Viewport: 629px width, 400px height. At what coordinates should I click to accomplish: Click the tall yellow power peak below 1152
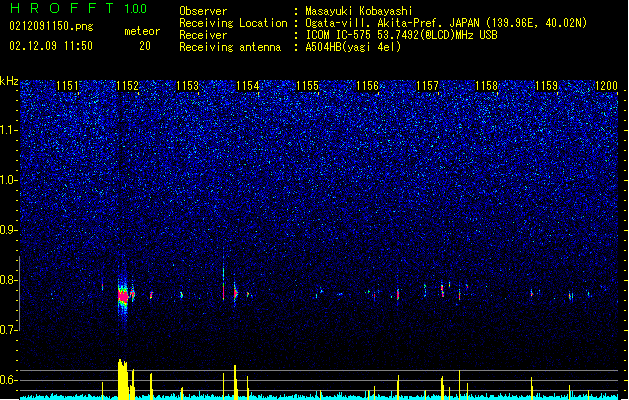point(123,379)
